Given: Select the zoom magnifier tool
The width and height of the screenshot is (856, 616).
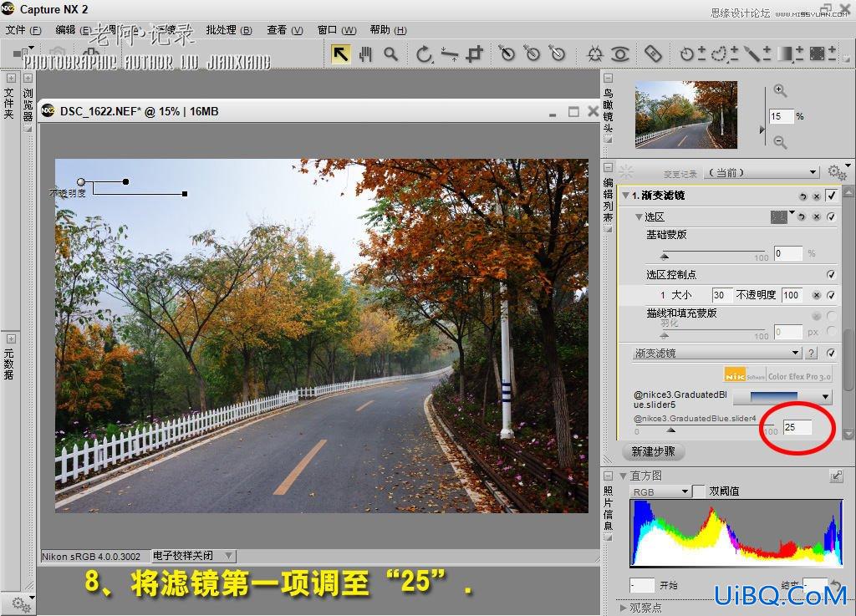Looking at the screenshot, I should click(x=391, y=54).
